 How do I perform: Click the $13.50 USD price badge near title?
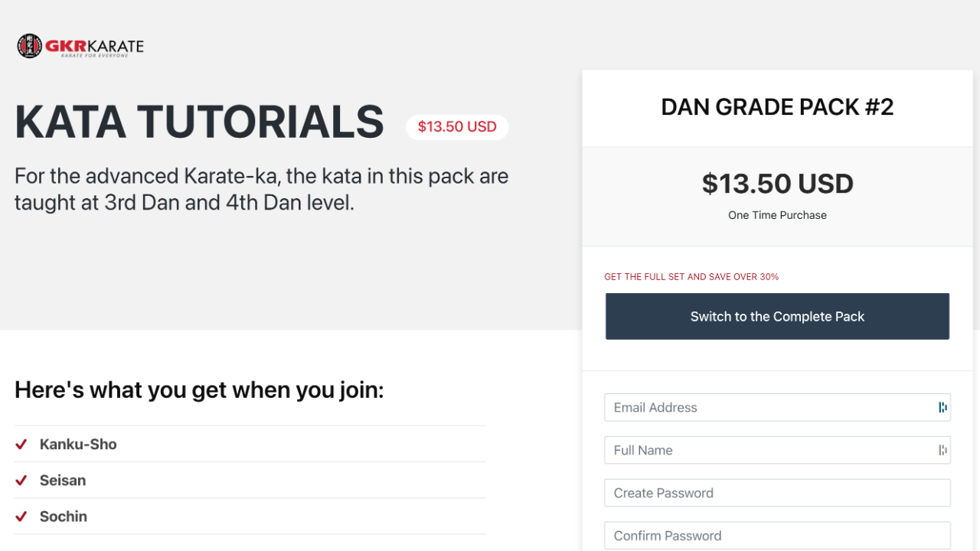click(x=457, y=127)
